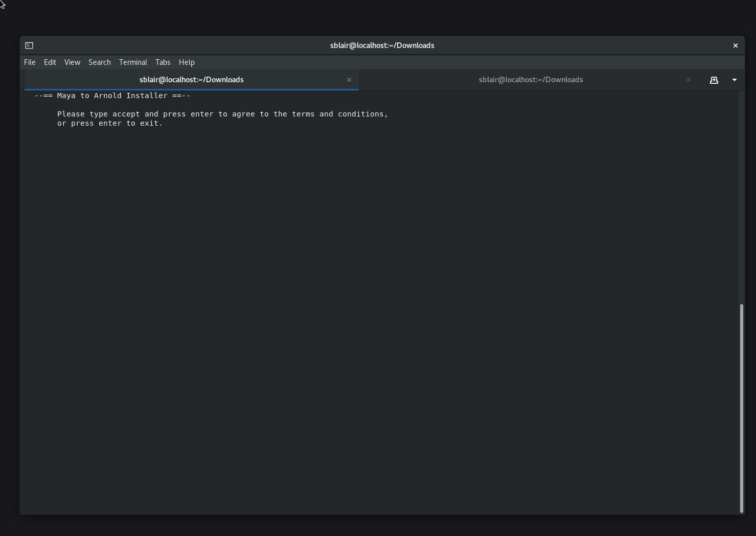
Task: Open the View menu
Action: (x=72, y=62)
